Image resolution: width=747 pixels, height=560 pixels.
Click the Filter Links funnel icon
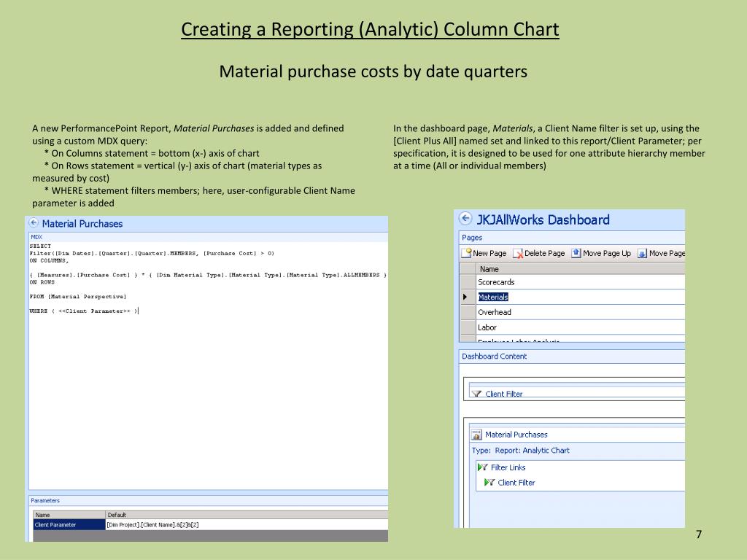point(483,467)
